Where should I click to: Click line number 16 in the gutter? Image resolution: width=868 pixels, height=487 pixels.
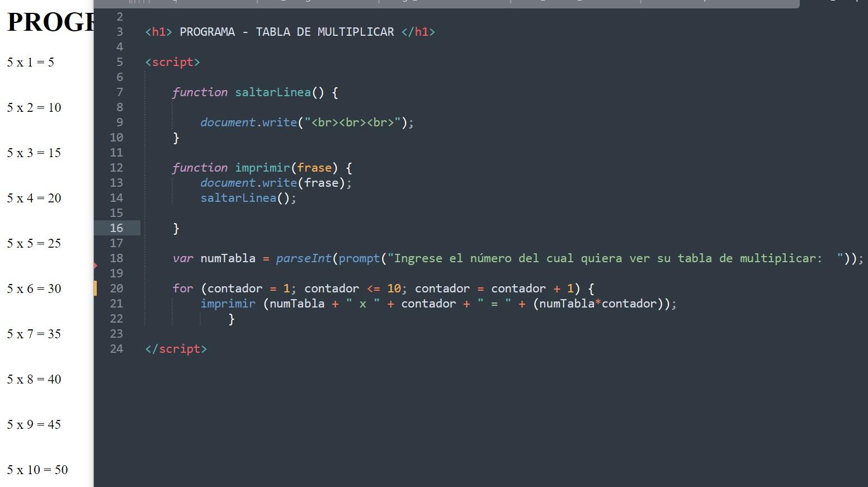[116, 228]
